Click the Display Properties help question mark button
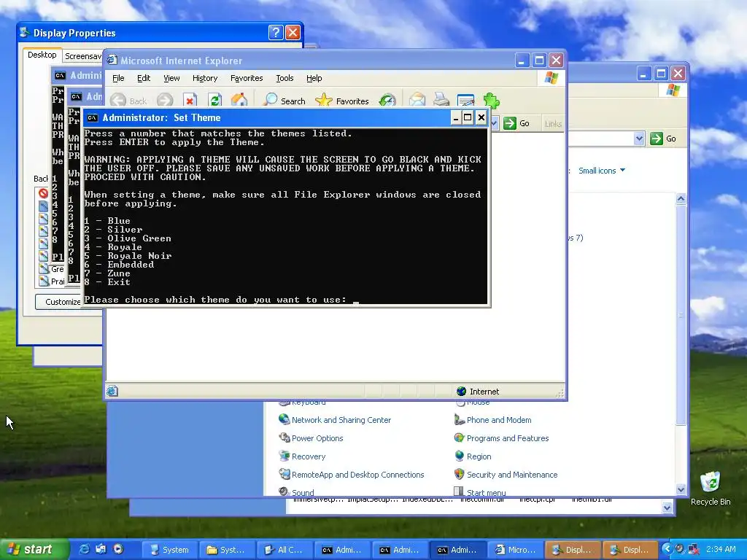 (x=275, y=32)
